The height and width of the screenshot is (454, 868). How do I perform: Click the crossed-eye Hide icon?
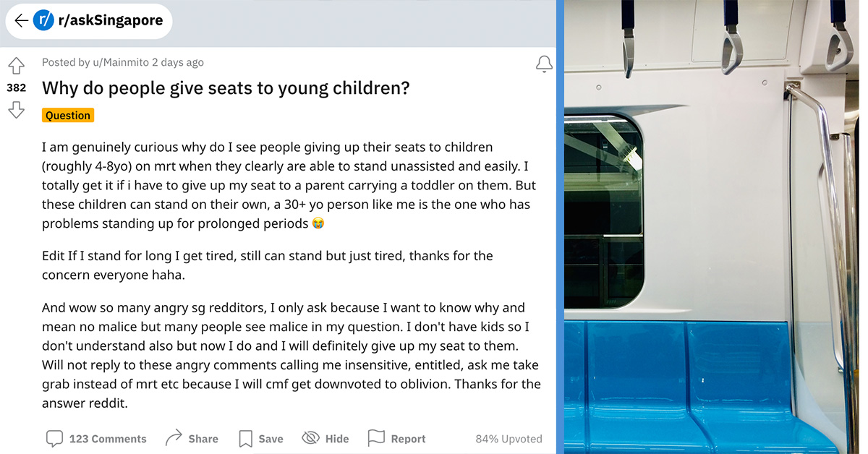tap(310, 438)
